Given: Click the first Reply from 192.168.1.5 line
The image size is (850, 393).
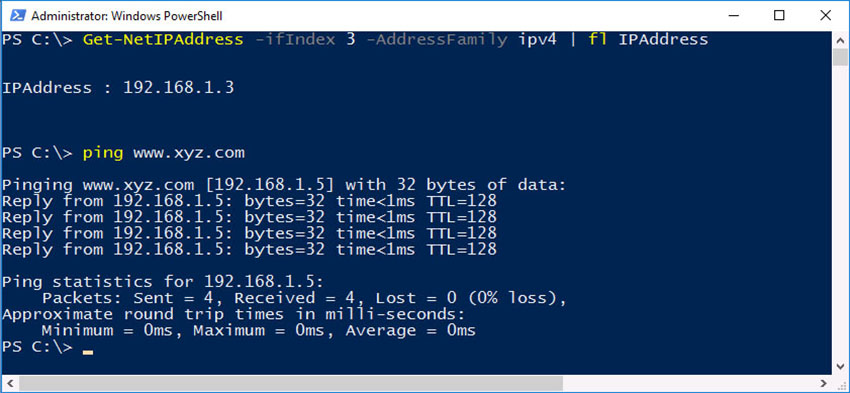Looking at the screenshot, I should [249, 202].
